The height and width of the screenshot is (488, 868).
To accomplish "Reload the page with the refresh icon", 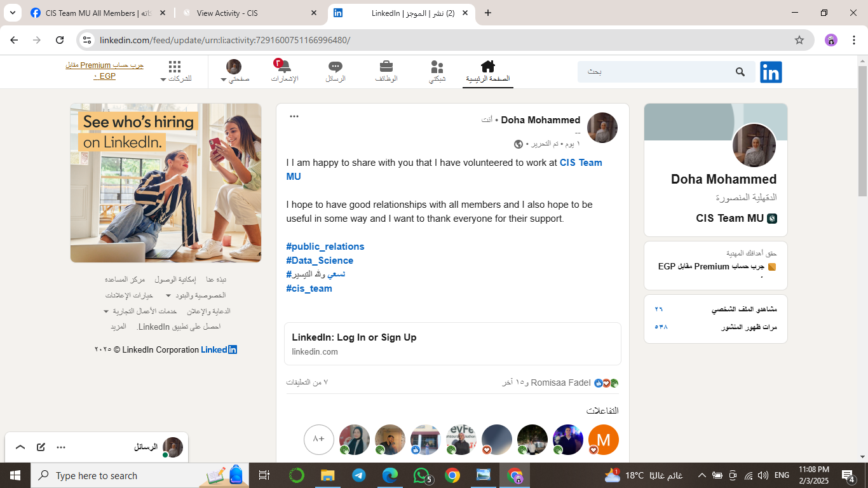I will pyautogui.click(x=60, y=40).
